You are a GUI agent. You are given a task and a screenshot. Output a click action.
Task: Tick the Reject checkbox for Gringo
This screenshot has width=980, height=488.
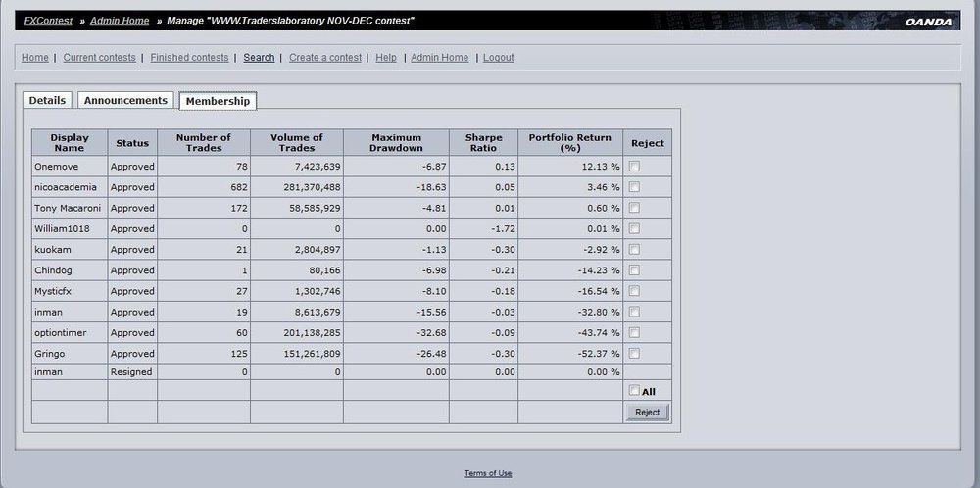(634, 353)
